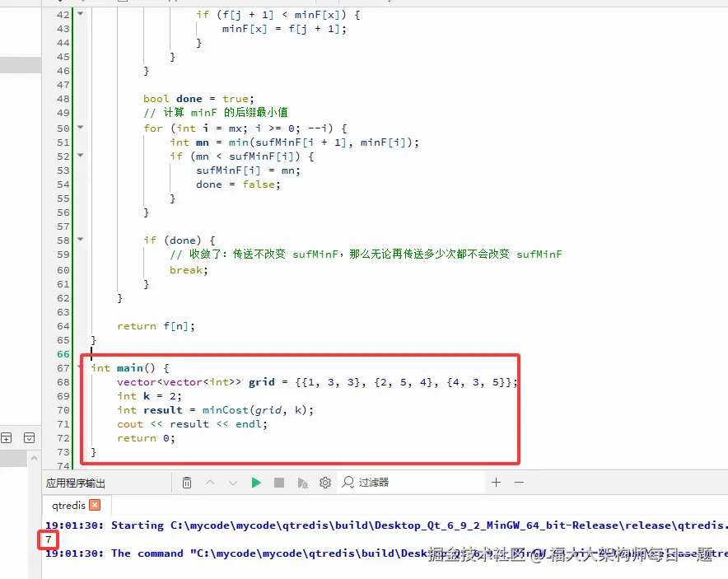
Task: Click the split view dropdown box icon
Action: click(x=29, y=438)
